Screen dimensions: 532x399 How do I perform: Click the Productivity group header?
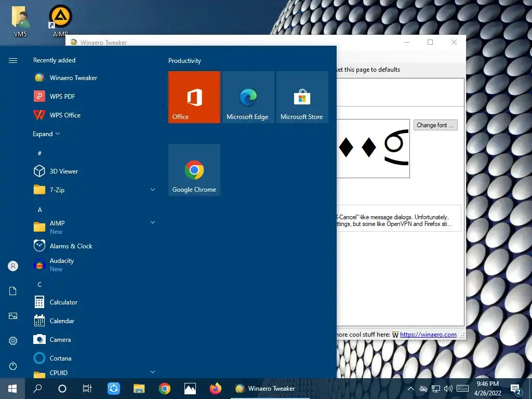click(184, 61)
